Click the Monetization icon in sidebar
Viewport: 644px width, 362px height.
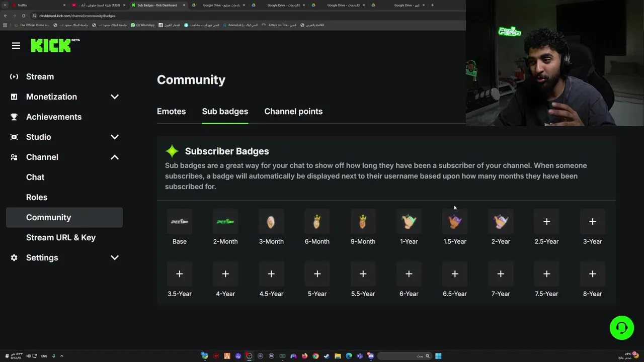tap(14, 97)
